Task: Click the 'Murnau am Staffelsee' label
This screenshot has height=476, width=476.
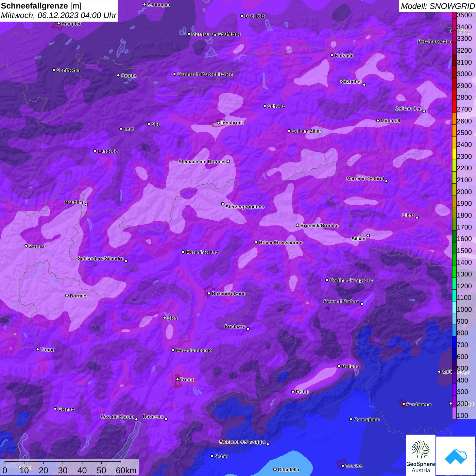Action: tap(216, 34)
